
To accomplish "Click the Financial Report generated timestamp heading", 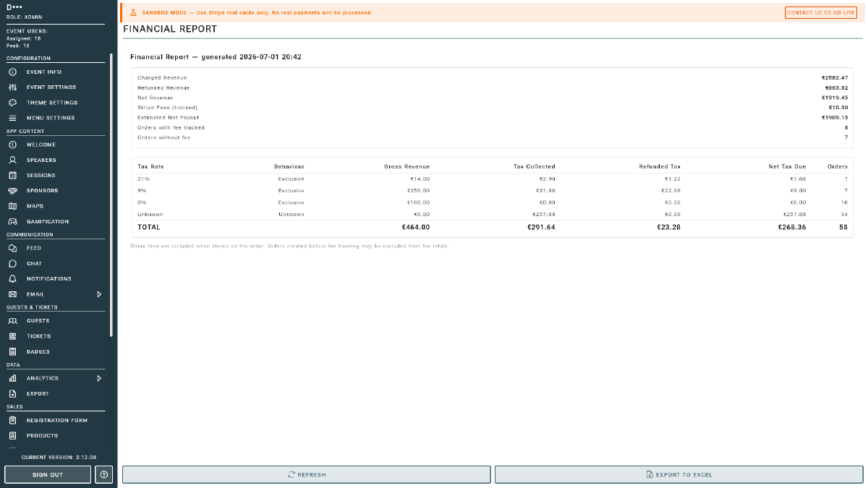I will pyautogui.click(x=216, y=56).
